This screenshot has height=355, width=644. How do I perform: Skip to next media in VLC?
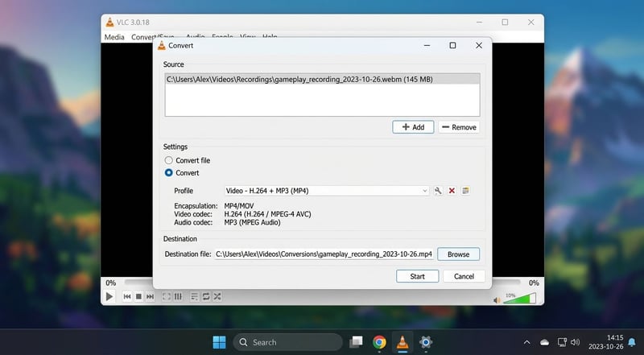[x=151, y=296]
